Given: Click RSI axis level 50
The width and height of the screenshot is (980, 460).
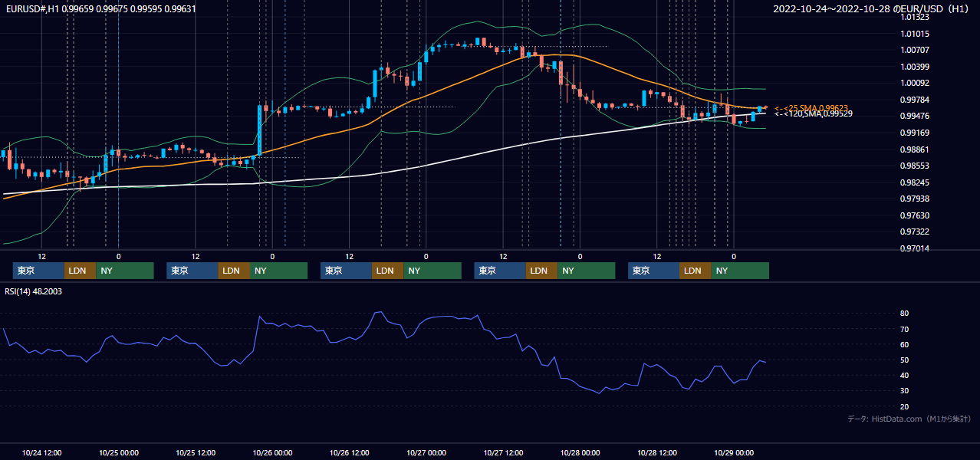Looking at the screenshot, I should [905, 360].
